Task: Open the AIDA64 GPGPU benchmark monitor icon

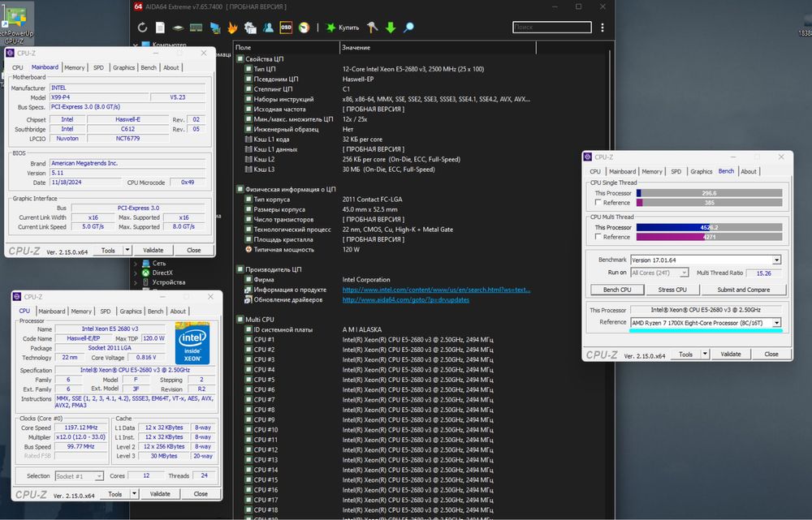Action: click(214, 28)
